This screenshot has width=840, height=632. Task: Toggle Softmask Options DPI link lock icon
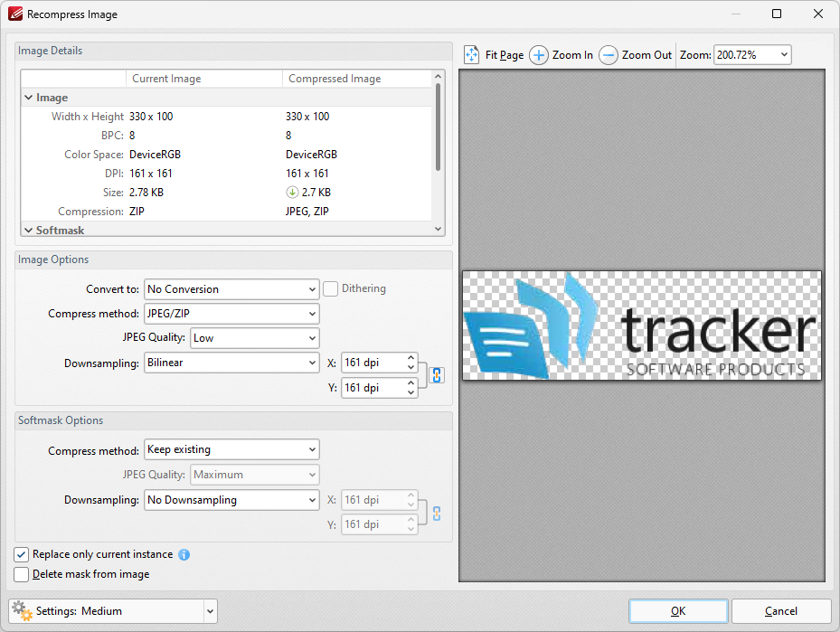coord(437,514)
